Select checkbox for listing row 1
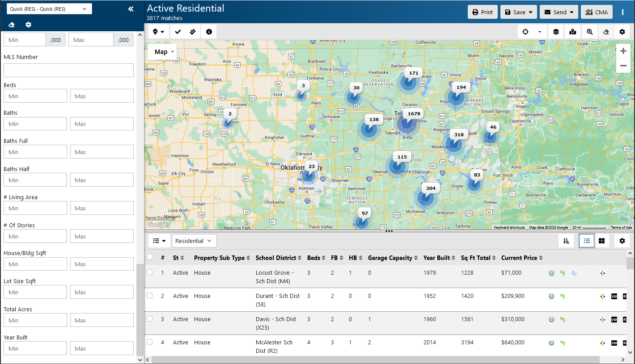This screenshot has height=364, width=635. (150, 272)
